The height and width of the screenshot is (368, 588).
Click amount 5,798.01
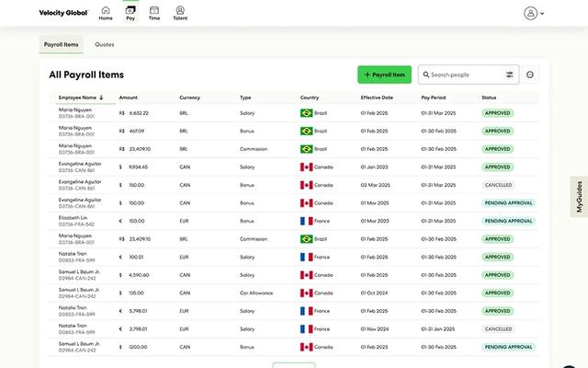point(138,311)
